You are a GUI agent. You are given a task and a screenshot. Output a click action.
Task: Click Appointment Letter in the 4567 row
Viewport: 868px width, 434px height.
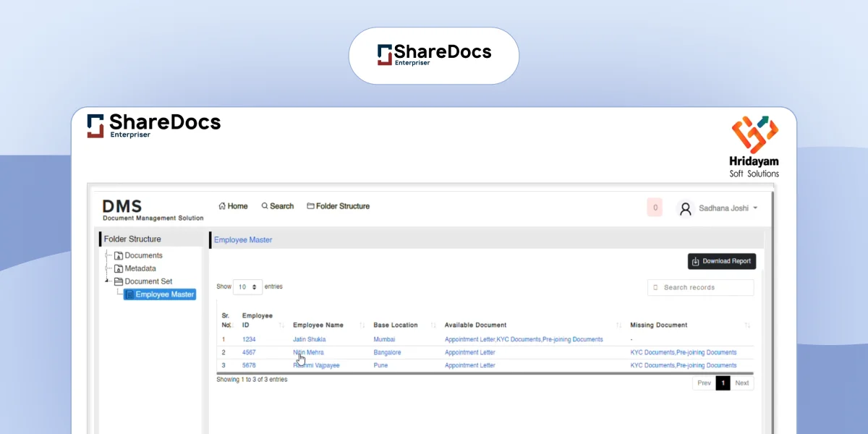click(x=470, y=352)
